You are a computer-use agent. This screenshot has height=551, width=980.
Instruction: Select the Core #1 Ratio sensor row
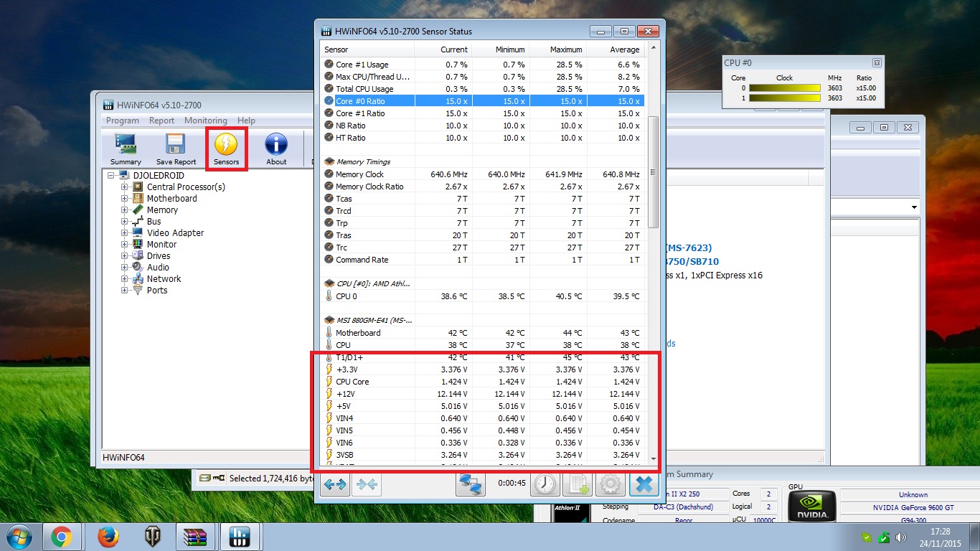point(482,113)
